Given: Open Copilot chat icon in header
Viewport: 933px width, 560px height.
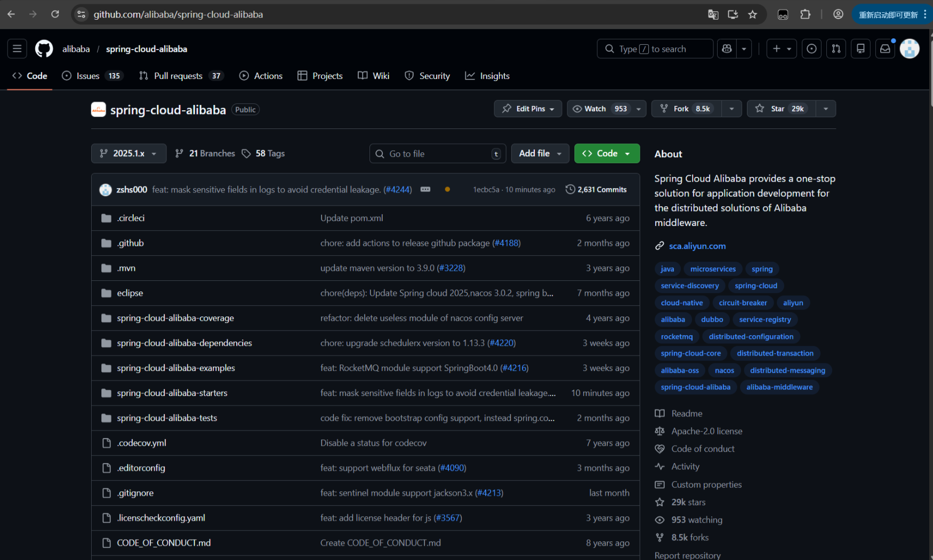Looking at the screenshot, I should click(x=727, y=49).
